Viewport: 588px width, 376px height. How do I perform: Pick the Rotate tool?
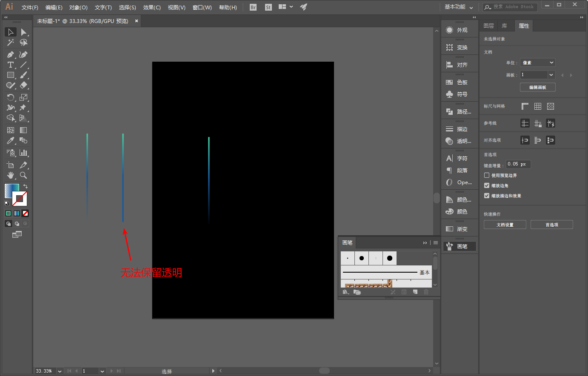tap(11, 97)
